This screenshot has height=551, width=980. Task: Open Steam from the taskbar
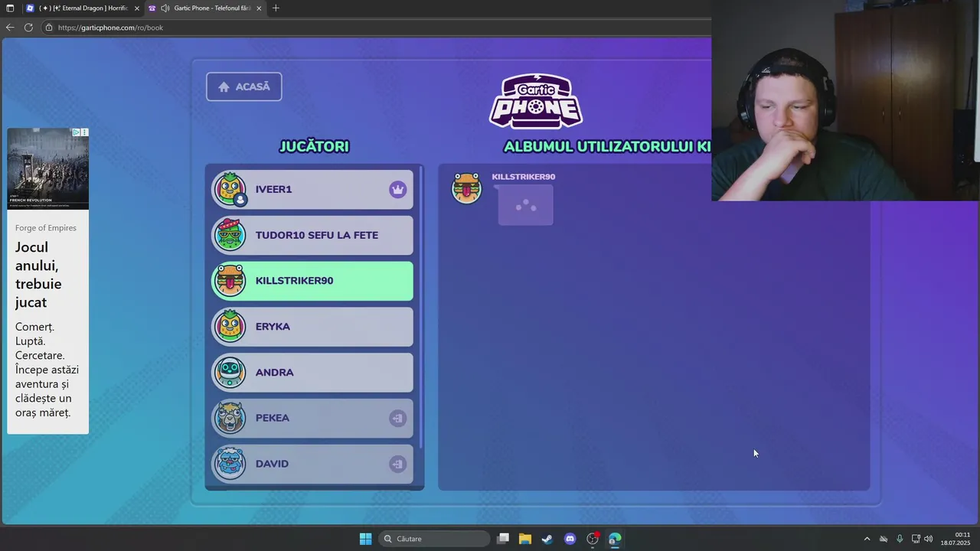pos(547,539)
